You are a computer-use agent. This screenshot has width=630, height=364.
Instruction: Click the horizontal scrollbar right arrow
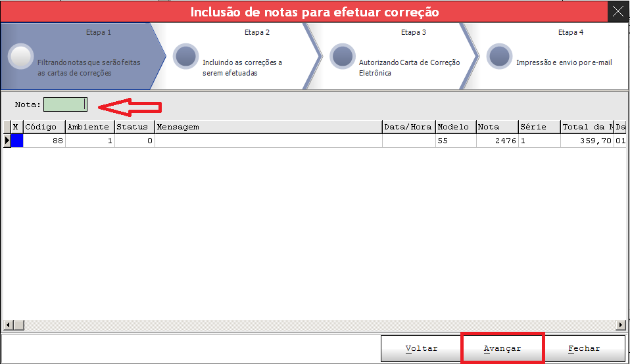click(621, 325)
